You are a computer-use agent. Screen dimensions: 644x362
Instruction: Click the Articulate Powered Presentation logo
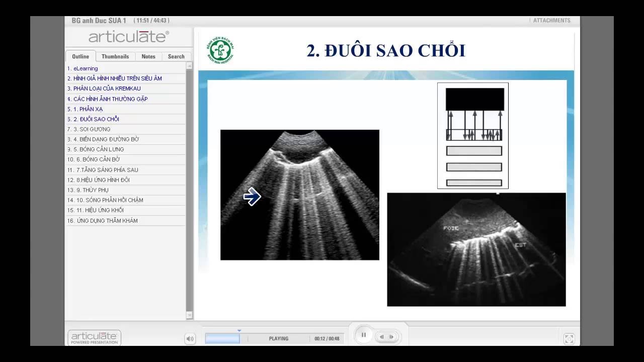pyautogui.click(x=94, y=338)
